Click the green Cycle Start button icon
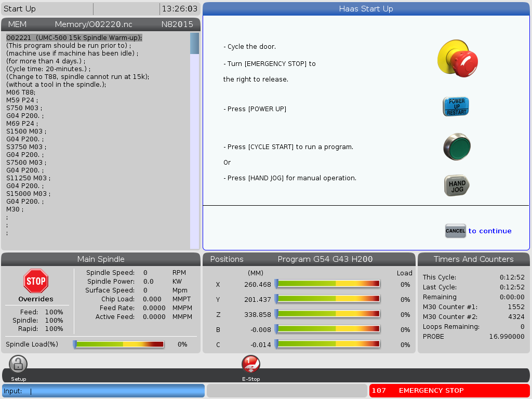 click(457, 147)
